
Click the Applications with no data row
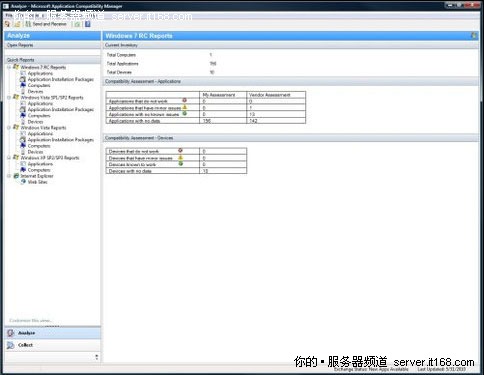coord(206,121)
